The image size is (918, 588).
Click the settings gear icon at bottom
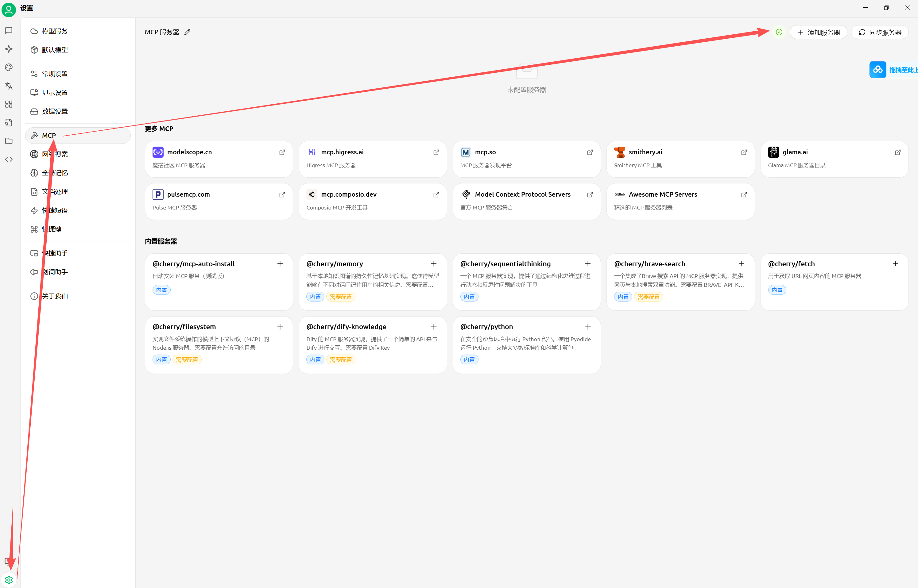click(x=9, y=580)
